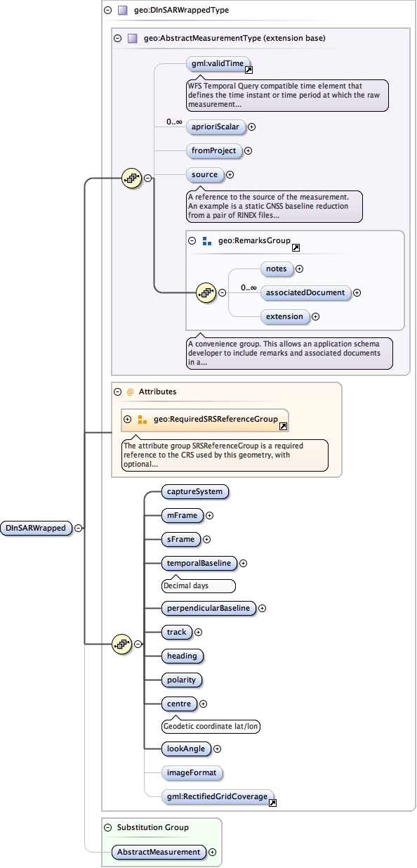The image size is (417, 868).
Task: Select the polarity element
Action: pos(182,680)
